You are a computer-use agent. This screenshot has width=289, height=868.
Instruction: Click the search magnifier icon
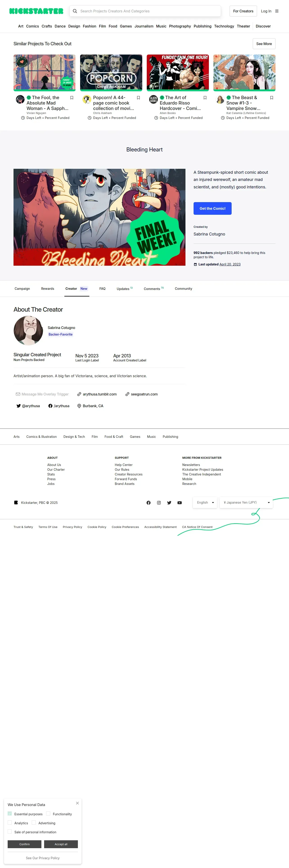[75, 11]
